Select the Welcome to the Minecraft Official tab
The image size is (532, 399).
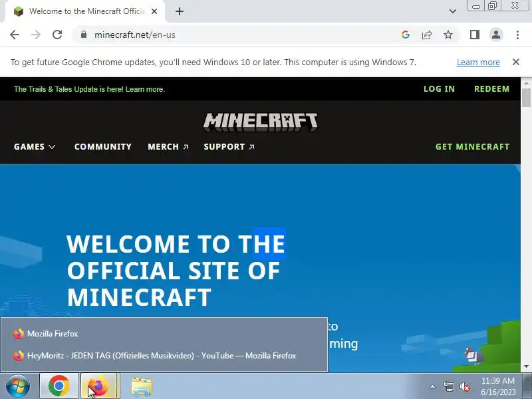click(x=85, y=11)
